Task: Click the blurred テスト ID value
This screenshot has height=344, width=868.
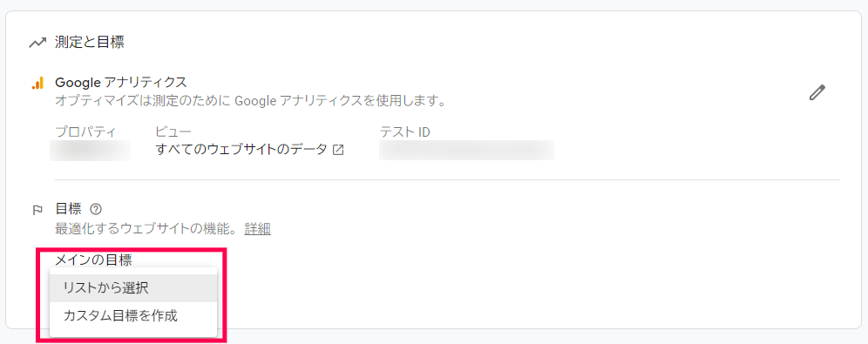Action: click(x=466, y=151)
